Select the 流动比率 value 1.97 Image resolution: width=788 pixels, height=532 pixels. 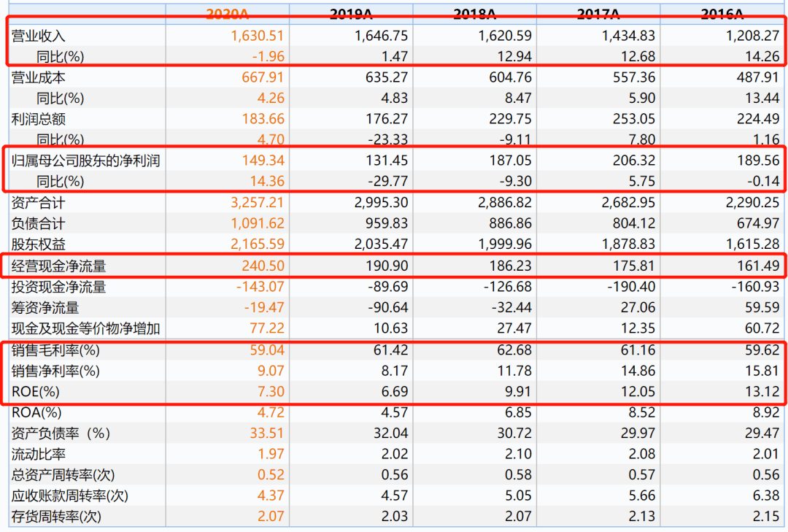point(270,455)
